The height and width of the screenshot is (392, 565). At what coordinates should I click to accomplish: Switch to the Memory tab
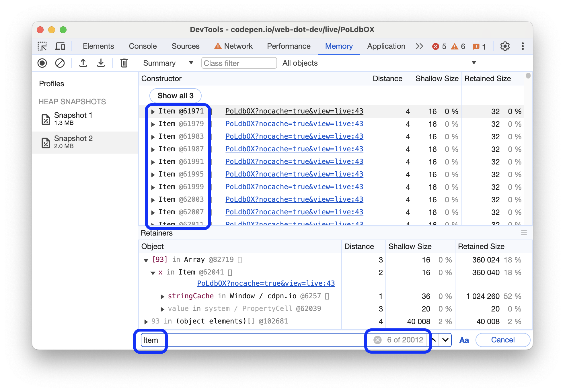[339, 46]
